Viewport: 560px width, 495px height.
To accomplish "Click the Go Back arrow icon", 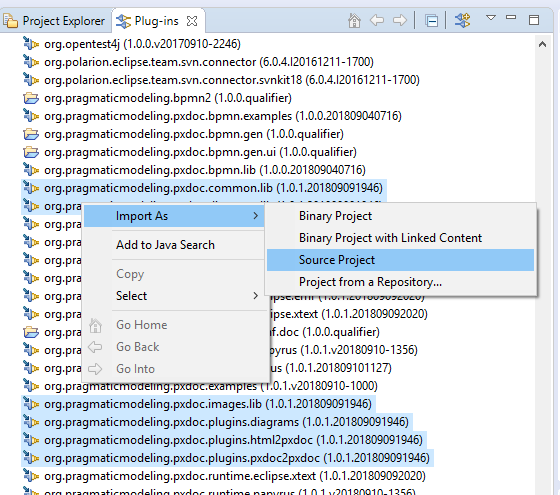I will (95, 347).
